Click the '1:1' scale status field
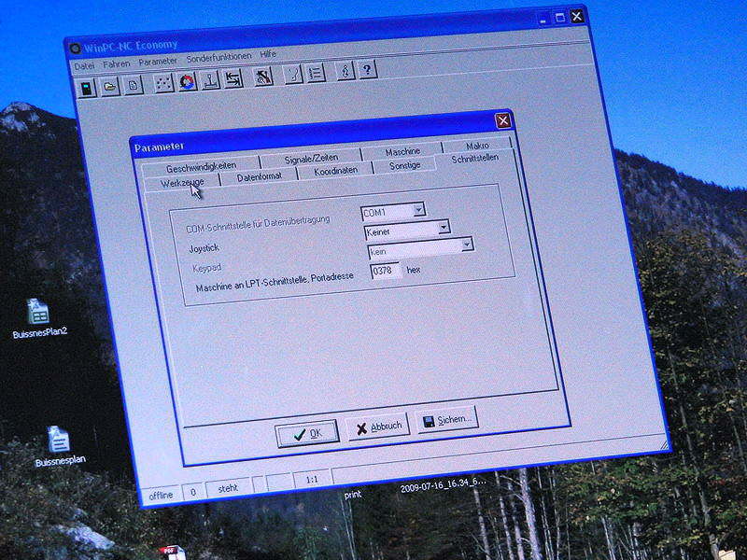This screenshot has width=747, height=560. [x=312, y=480]
